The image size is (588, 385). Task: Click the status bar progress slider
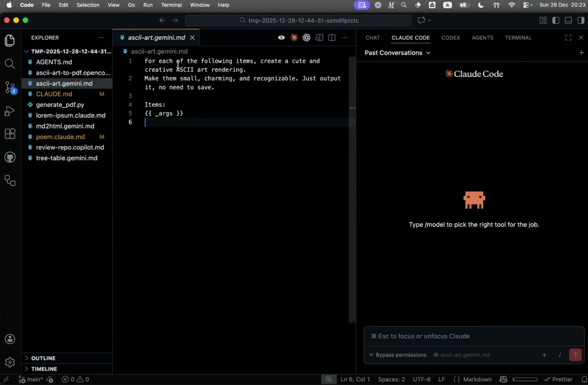[x=525, y=379]
